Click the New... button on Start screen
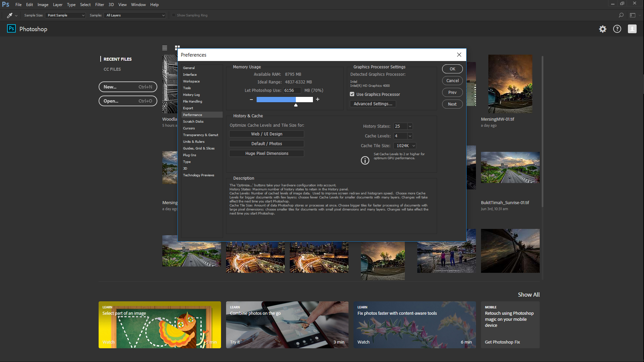This screenshot has width=644, height=362. coord(128,87)
